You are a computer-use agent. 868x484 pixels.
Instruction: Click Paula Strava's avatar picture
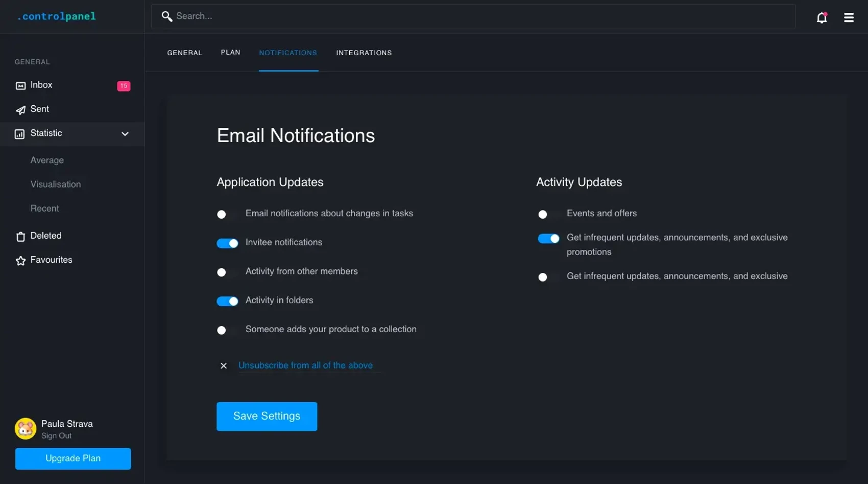(26, 429)
